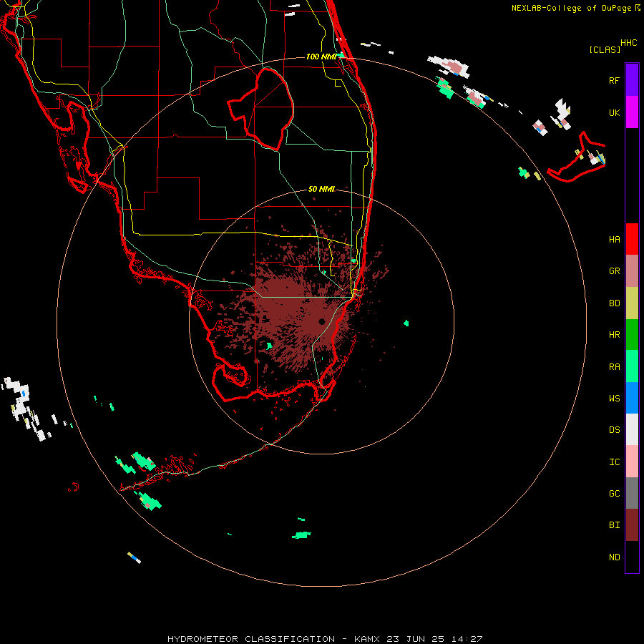Click the RF legend label

614,80
